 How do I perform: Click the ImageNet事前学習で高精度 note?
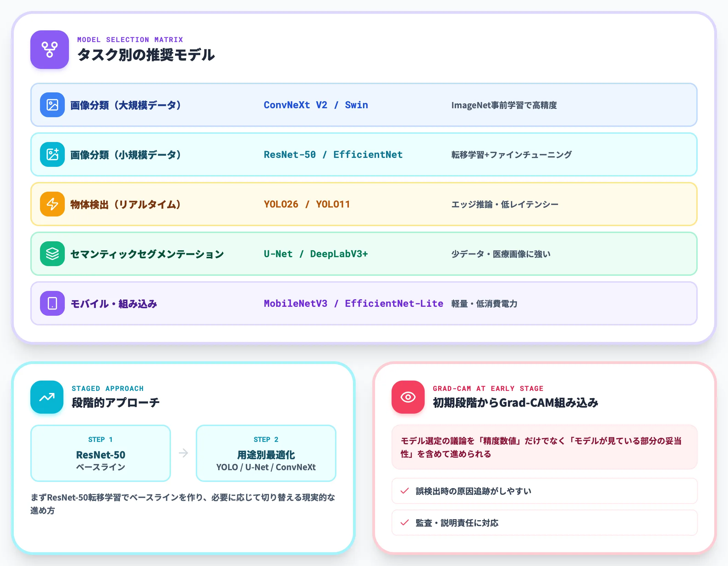click(x=504, y=105)
